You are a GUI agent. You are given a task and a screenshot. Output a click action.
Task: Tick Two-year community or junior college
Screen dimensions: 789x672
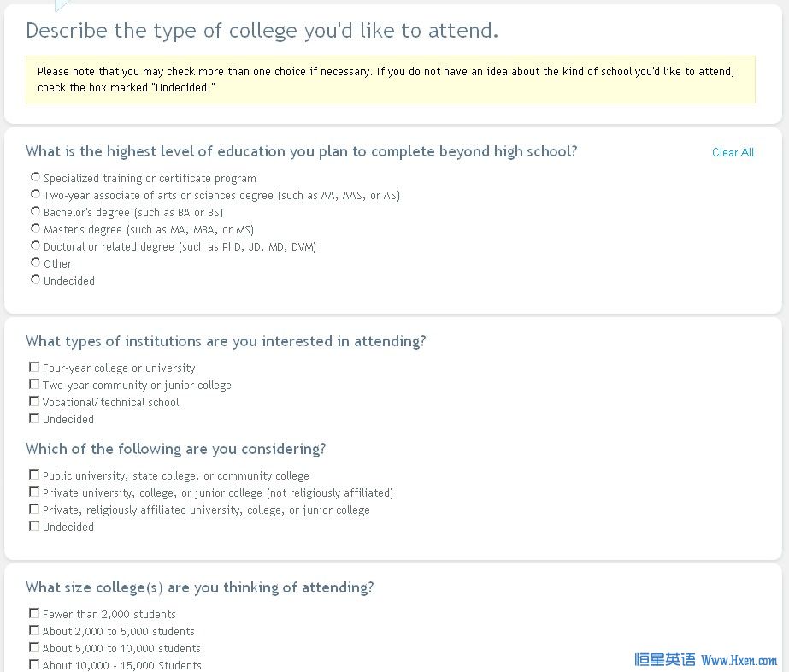[x=34, y=384]
